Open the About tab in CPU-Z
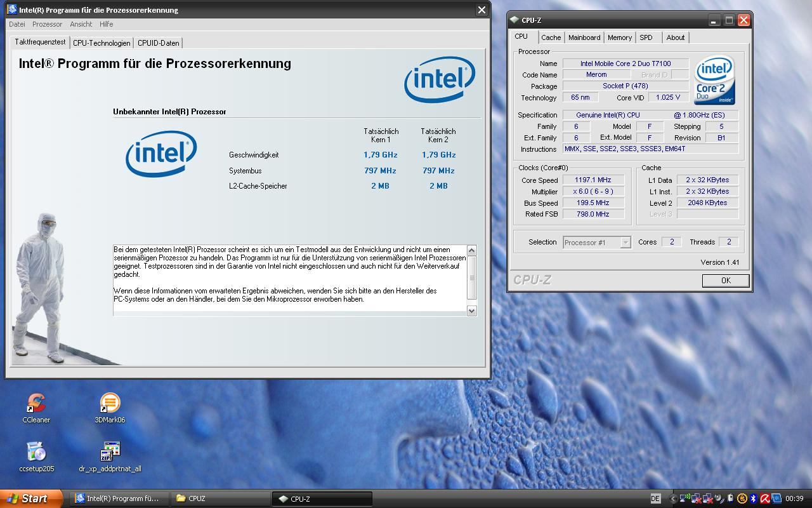 coord(676,37)
